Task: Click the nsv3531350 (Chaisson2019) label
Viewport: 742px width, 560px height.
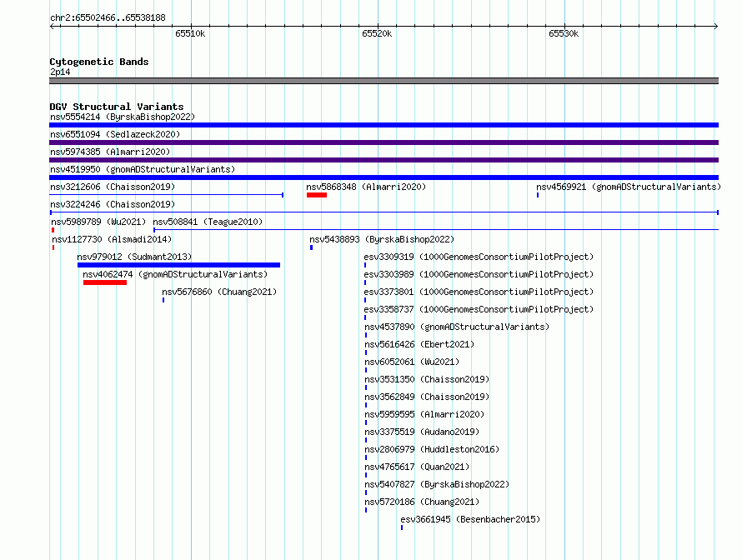Action: tap(427, 379)
